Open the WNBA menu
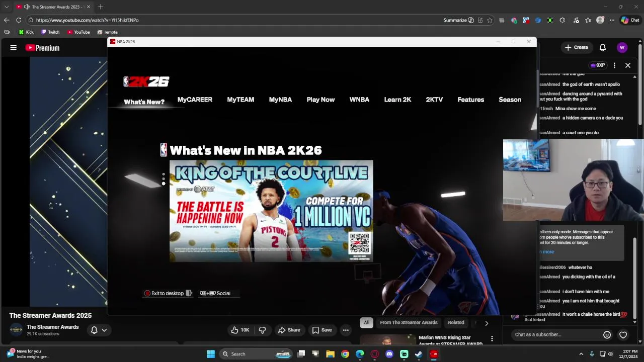 coord(359,100)
